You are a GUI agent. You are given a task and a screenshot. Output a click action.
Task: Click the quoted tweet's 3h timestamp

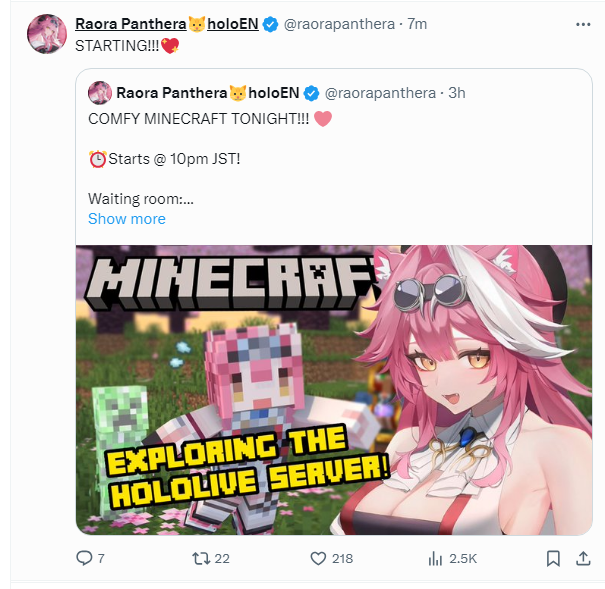tap(456, 93)
